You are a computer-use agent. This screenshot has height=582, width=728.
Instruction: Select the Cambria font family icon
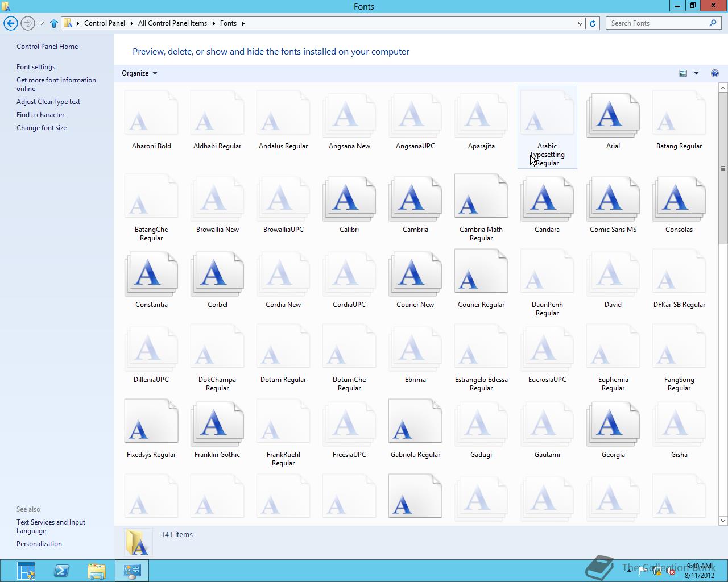[x=415, y=197]
